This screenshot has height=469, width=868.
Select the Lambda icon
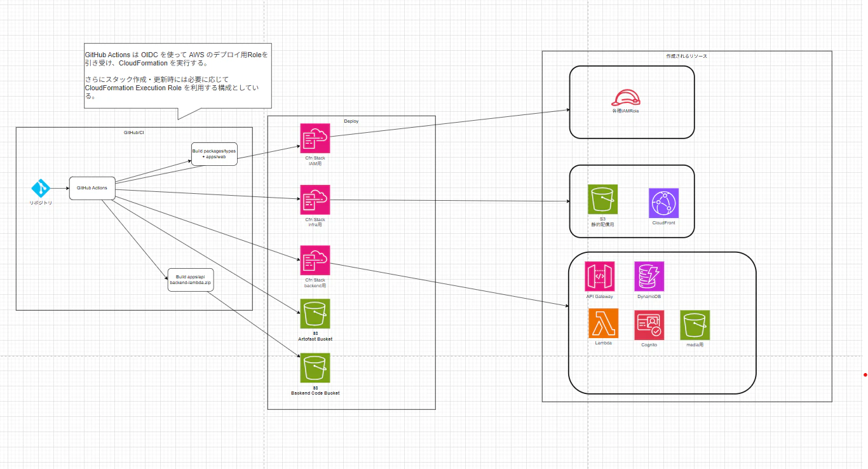click(x=603, y=323)
